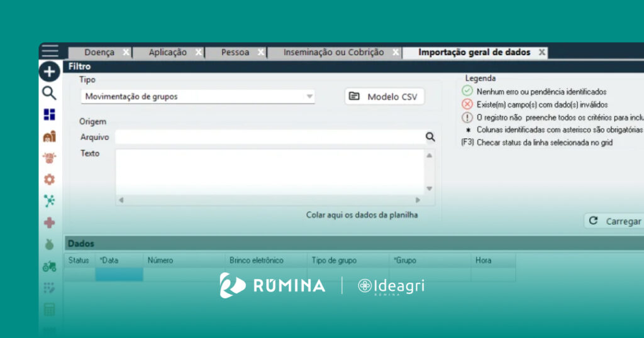This screenshot has width=644, height=338.
Task: Open search with the sidebar magnifier icon
Action: pyautogui.click(x=49, y=94)
